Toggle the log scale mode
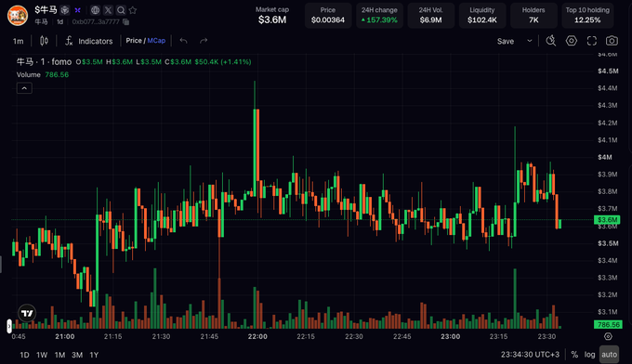The height and width of the screenshot is (364, 632). click(x=589, y=355)
